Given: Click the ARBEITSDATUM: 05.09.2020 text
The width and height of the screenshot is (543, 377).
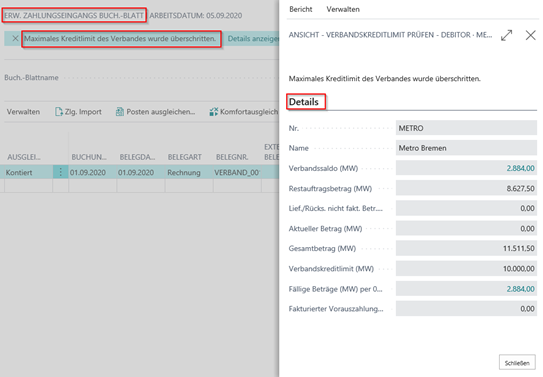Looking at the screenshot, I should click(196, 16).
